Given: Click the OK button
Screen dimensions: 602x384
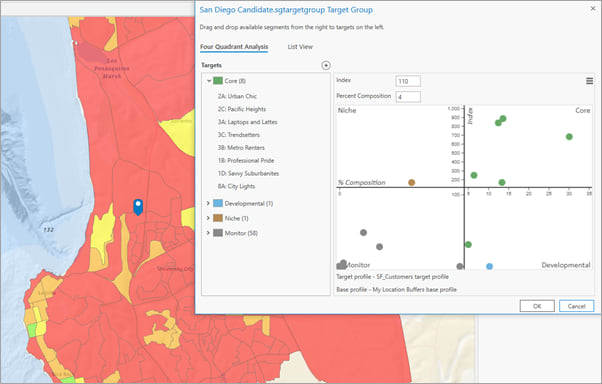Looking at the screenshot, I should click(537, 306).
